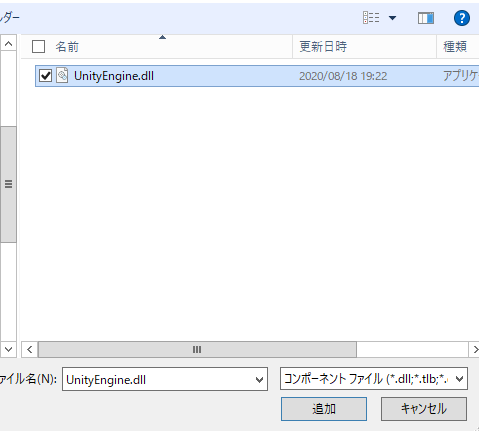Uncheck the UnityEngine.dll checkbox
Viewport: 479px width, 431px height.
(45, 76)
